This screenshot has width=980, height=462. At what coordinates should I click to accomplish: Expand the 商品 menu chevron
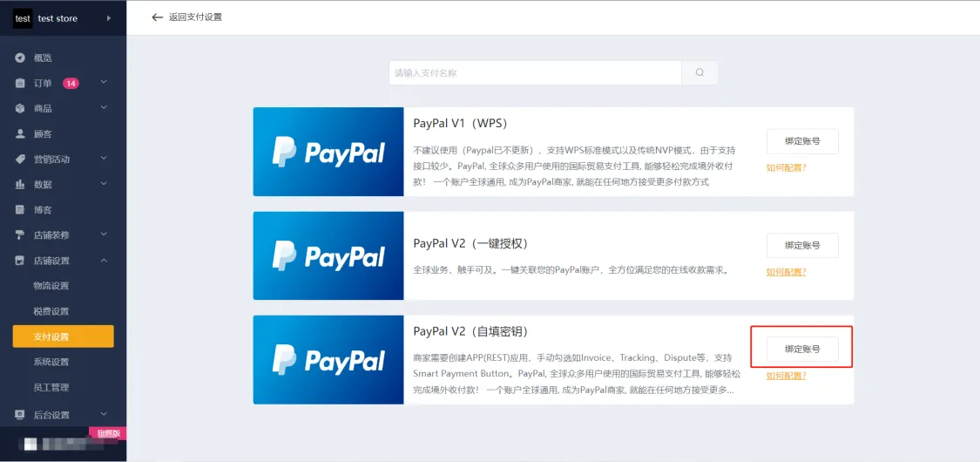click(104, 107)
